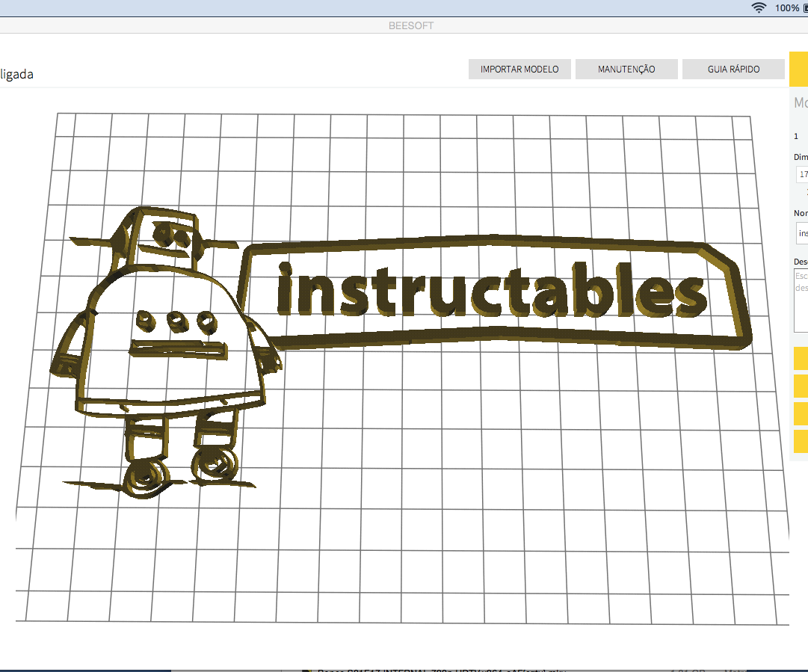Viewport: 808px width, 672px height.
Task: Click the model count label showing 1
Action: (x=795, y=137)
